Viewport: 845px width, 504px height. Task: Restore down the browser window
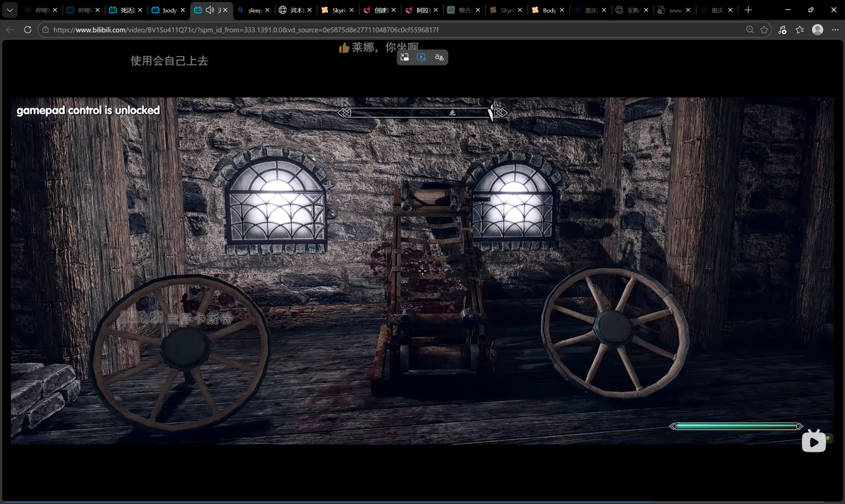[x=811, y=10]
